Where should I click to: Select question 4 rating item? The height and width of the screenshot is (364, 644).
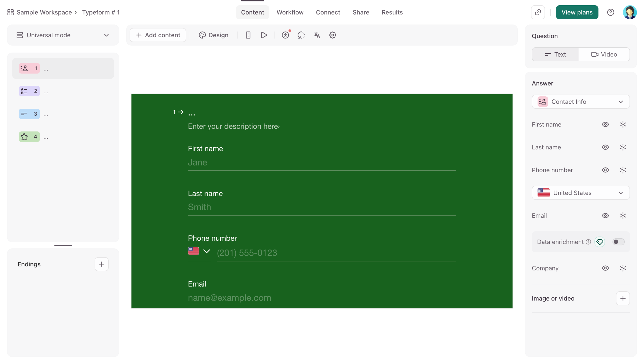pyautogui.click(x=63, y=137)
